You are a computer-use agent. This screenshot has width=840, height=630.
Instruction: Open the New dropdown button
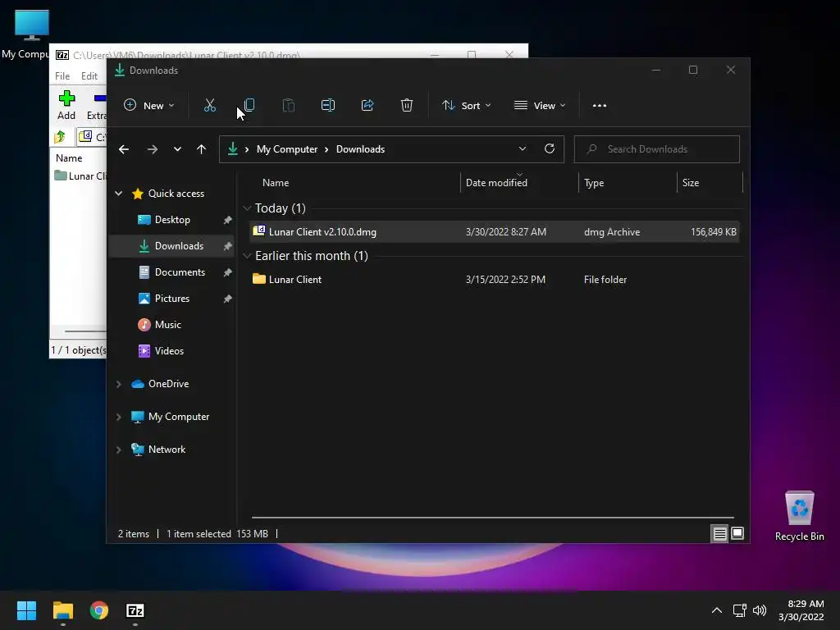tap(149, 106)
